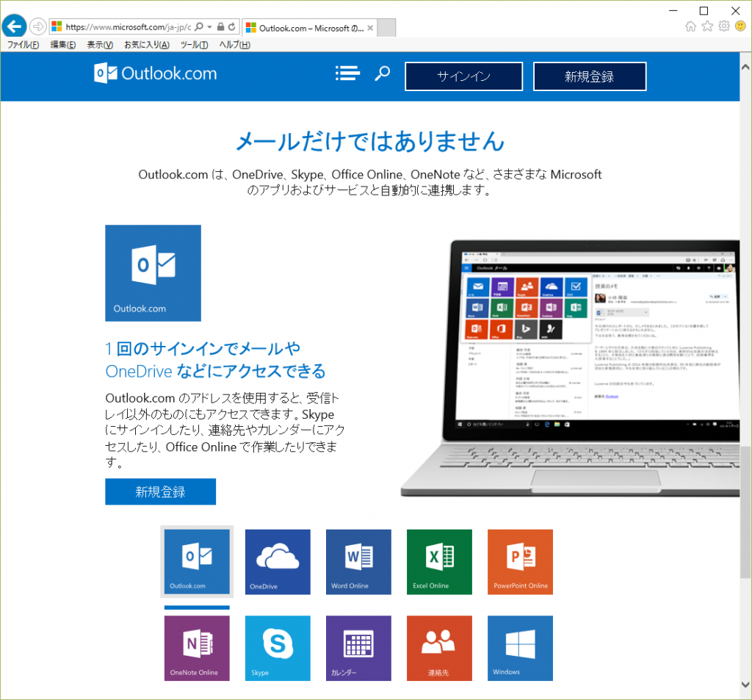Image resolution: width=752 pixels, height=700 pixels.
Task: Minimize the browser window
Action: [673, 10]
